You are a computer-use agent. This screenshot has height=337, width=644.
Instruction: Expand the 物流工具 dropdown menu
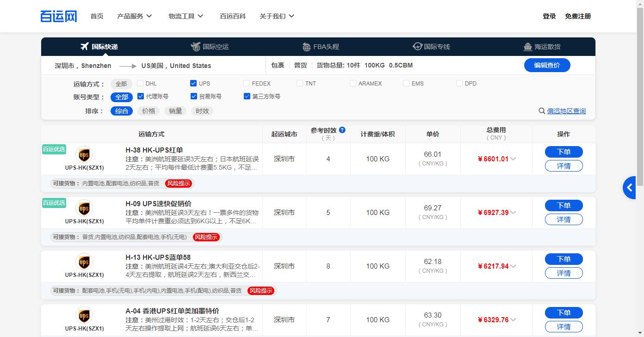pyautogui.click(x=186, y=16)
